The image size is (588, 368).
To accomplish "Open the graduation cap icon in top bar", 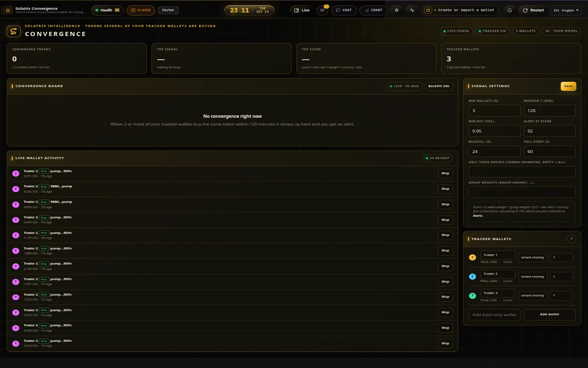I will point(323,10).
